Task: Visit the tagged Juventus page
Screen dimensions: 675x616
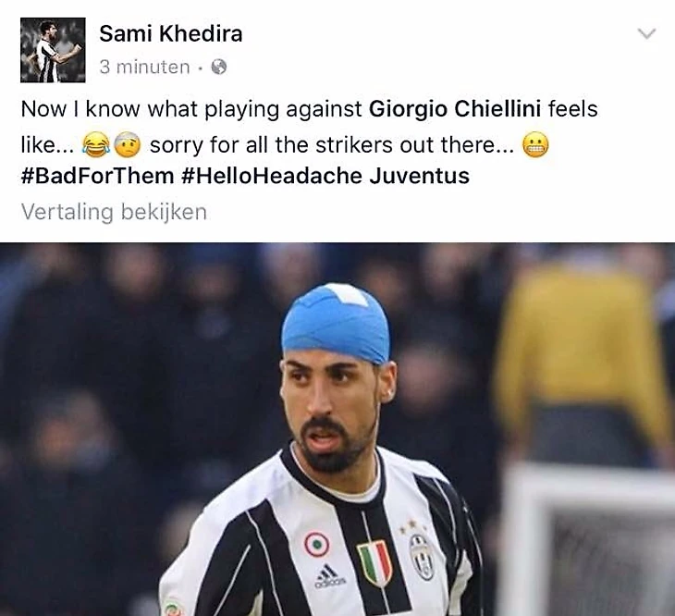Action: [419, 176]
